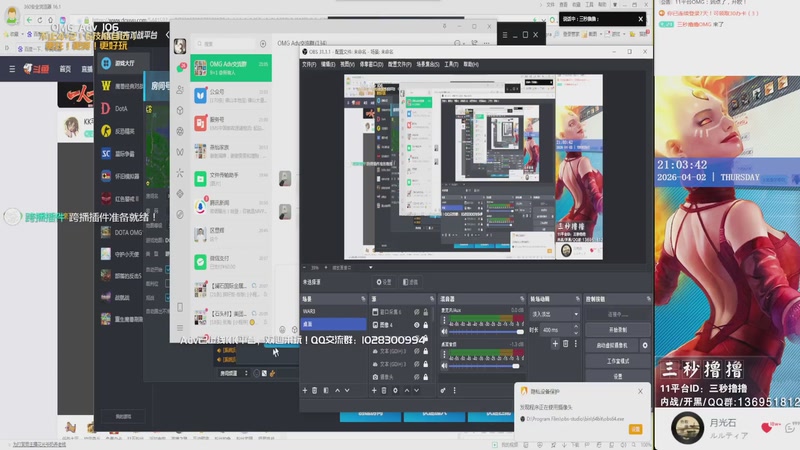Collapse game platform sidebar using back chevron
The width and height of the screenshot is (800, 450).
(167, 35)
